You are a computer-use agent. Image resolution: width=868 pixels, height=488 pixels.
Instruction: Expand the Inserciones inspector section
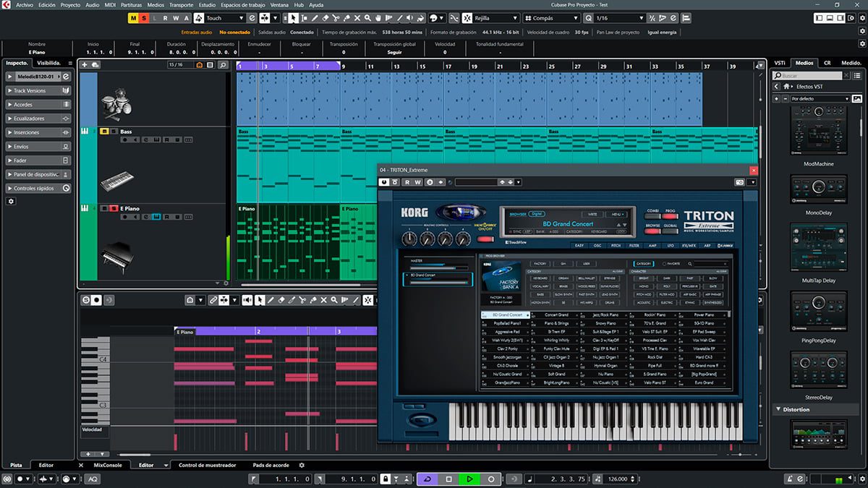[x=38, y=132]
